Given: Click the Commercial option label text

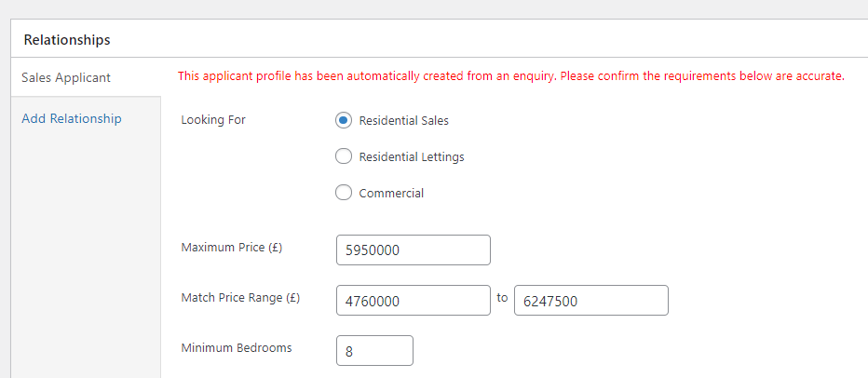Looking at the screenshot, I should point(391,193).
